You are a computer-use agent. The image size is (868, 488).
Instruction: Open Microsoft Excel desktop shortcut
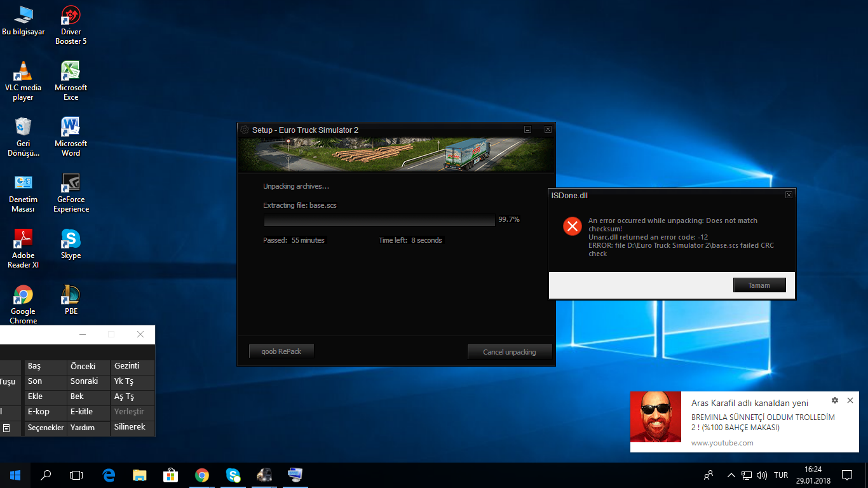(71, 81)
